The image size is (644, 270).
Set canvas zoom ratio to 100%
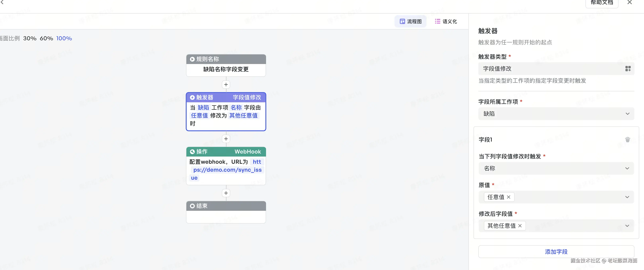click(x=64, y=38)
